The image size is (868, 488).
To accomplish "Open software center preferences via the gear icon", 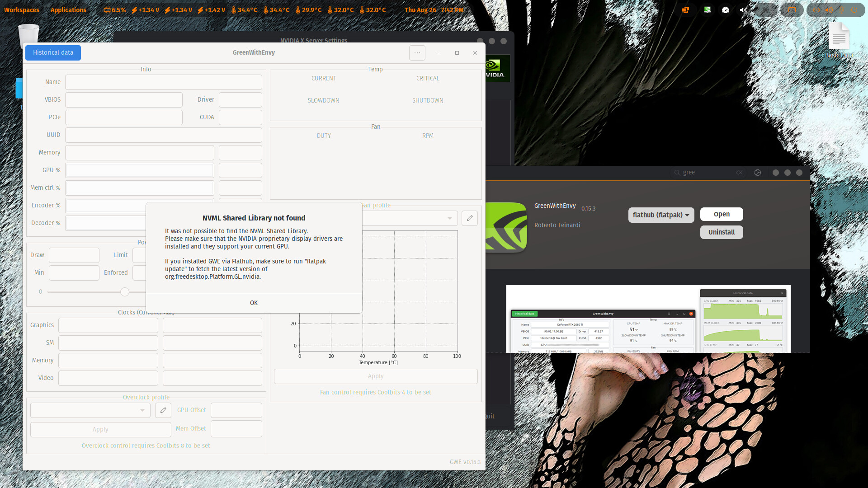I will click(758, 173).
